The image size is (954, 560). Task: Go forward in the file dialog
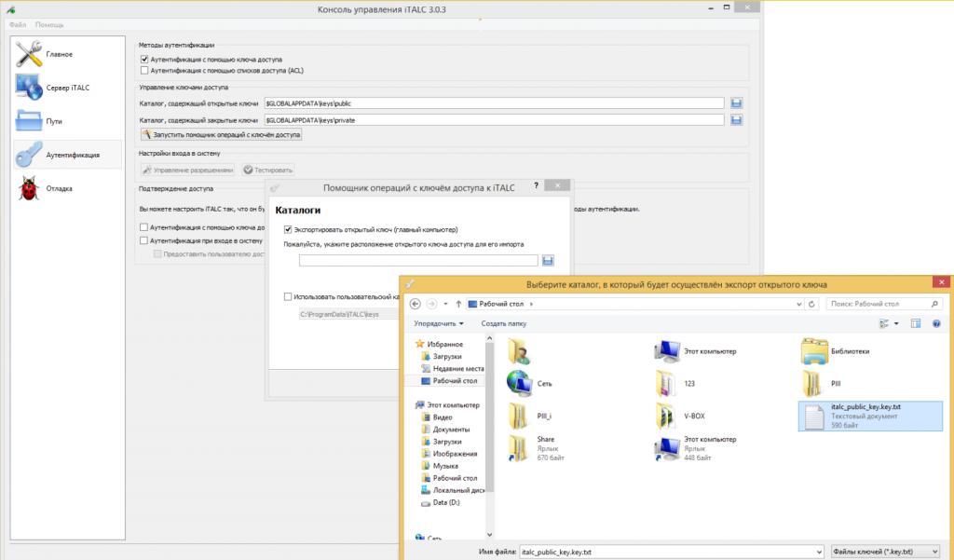tap(431, 304)
